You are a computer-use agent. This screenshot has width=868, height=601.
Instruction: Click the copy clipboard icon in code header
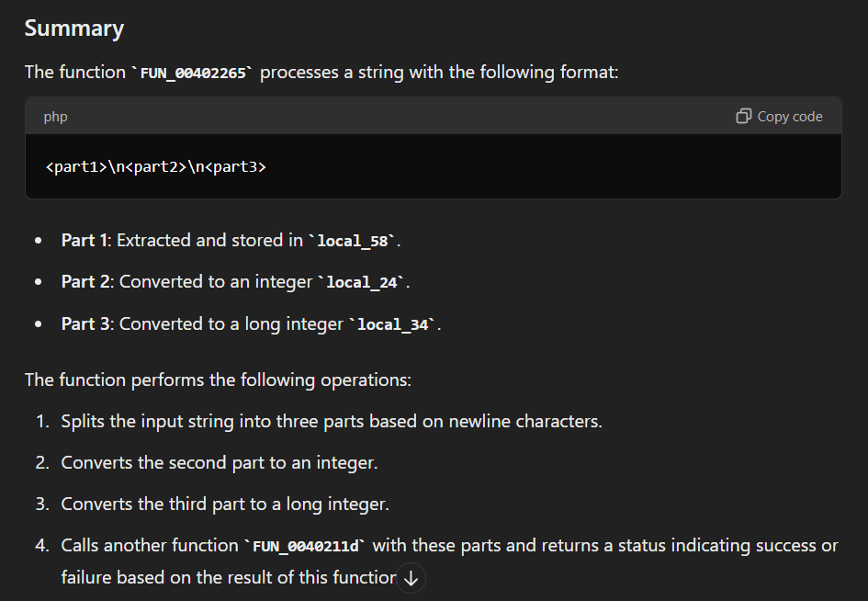pyautogui.click(x=744, y=116)
